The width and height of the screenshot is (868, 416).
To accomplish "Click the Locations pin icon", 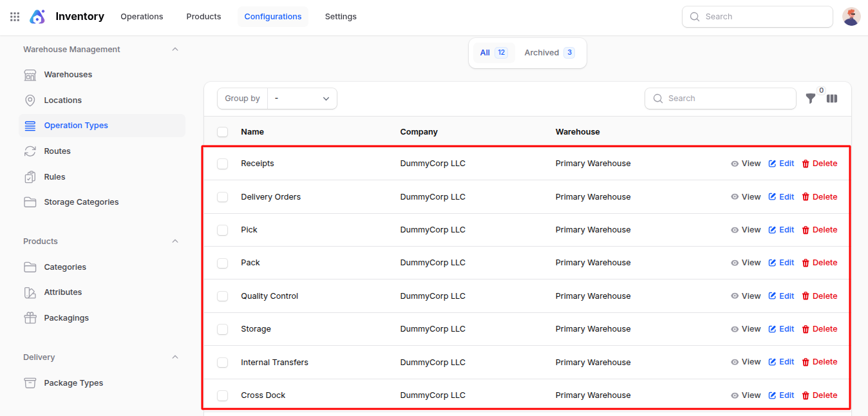I will click(x=30, y=100).
